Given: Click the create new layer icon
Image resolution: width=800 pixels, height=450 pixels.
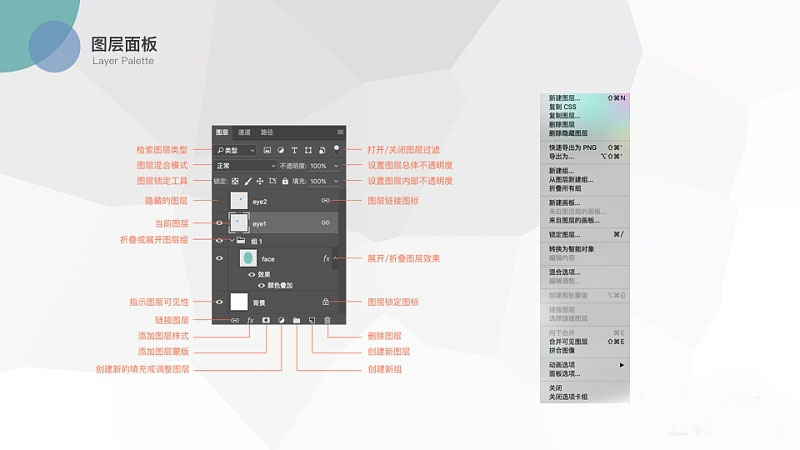Looking at the screenshot, I should click(x=312, y=320).
